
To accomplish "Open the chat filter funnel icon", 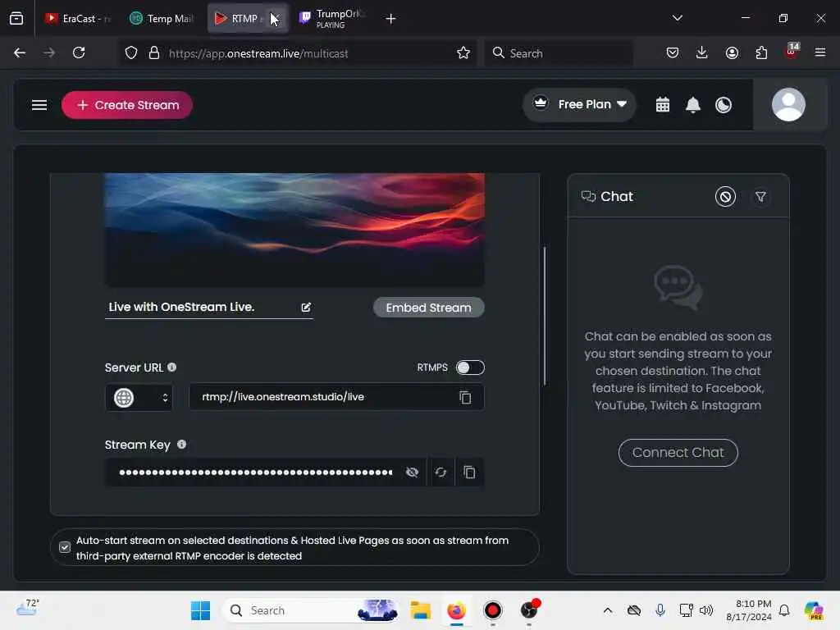I will point(760,197).
